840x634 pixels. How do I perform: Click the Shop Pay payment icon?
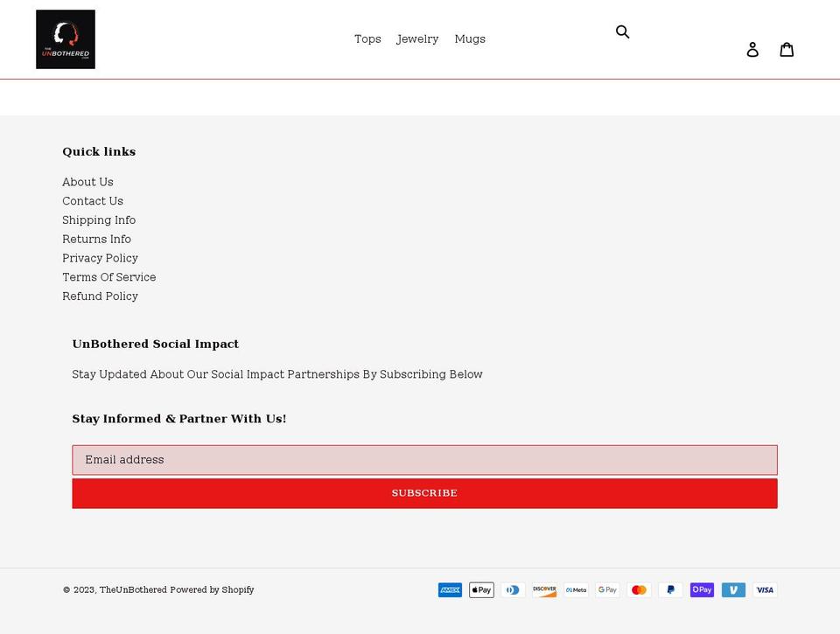coord(702,590)
